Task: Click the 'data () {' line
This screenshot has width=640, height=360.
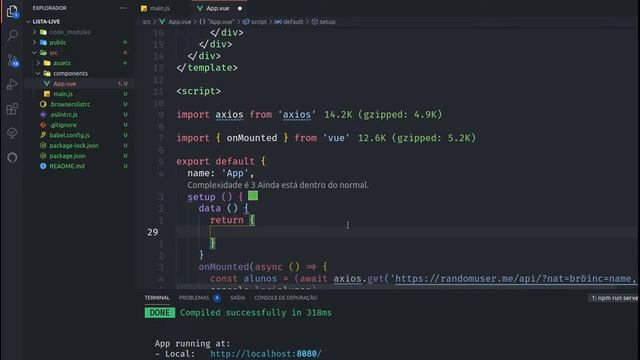Action: tap(223, 208)
